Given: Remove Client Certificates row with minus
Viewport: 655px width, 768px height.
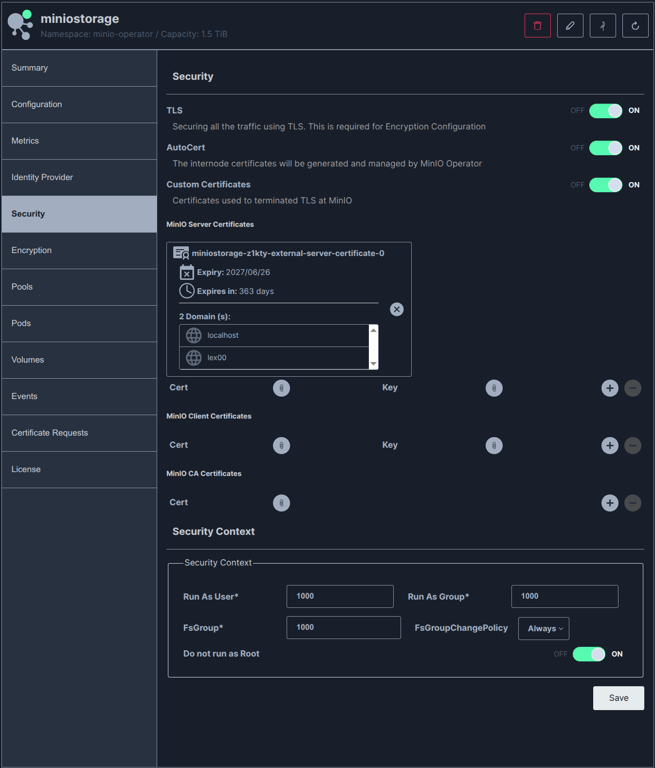Looking at the screenshot, I should (x=633, y=446).
